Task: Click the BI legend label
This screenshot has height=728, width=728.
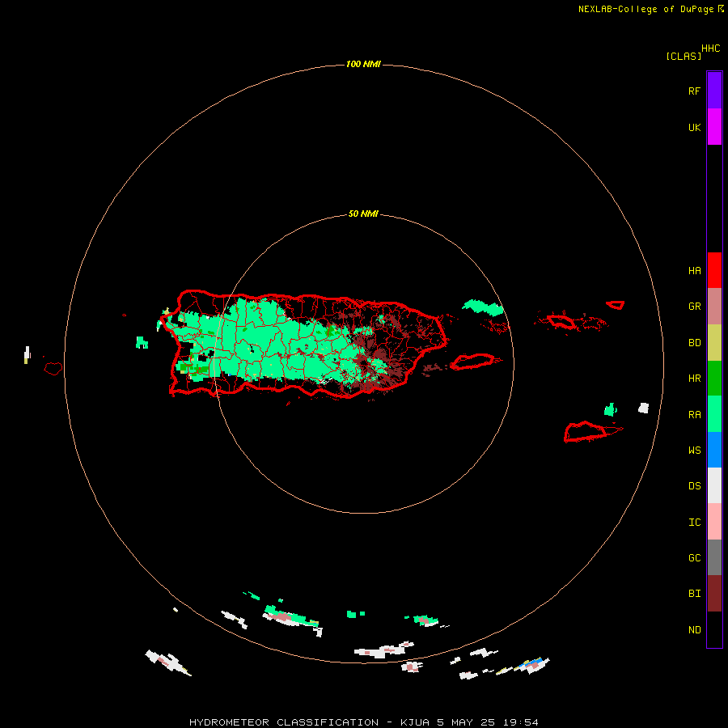Action: (694, 594)
